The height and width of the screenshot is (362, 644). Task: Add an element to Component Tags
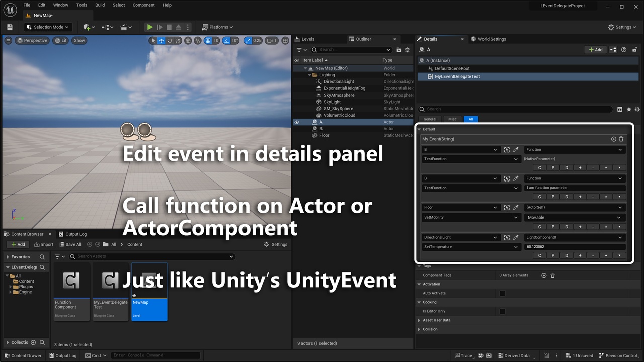coord(544,275)
